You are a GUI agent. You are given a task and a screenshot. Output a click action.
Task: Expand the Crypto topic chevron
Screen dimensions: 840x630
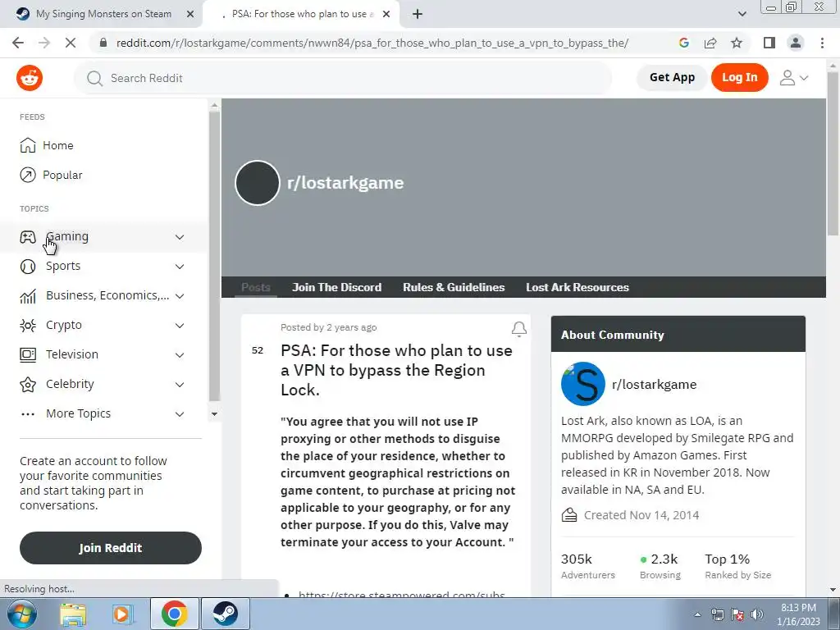(180, 325)
